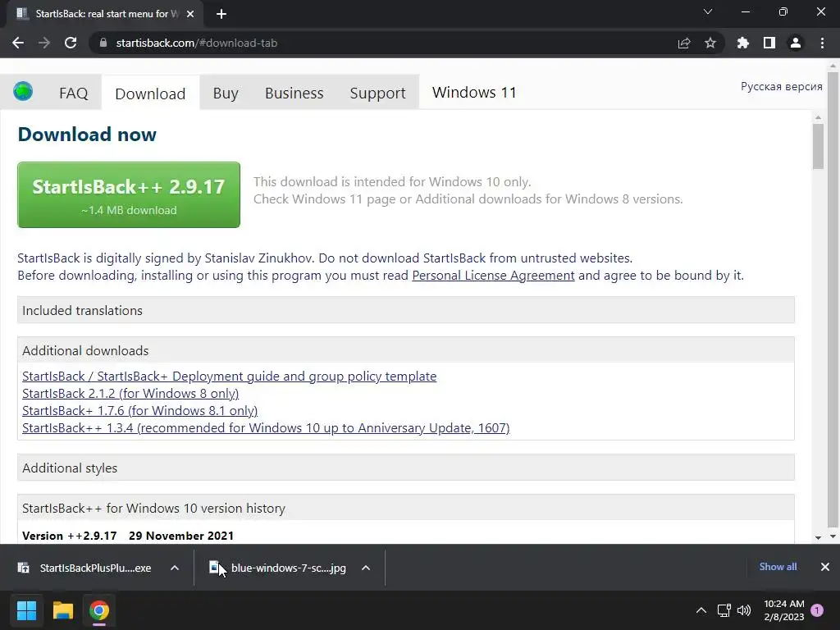This screenshot has height=630, width=840.
Task: Click the inner scrollbar down arrow
Action: [818, 537]
